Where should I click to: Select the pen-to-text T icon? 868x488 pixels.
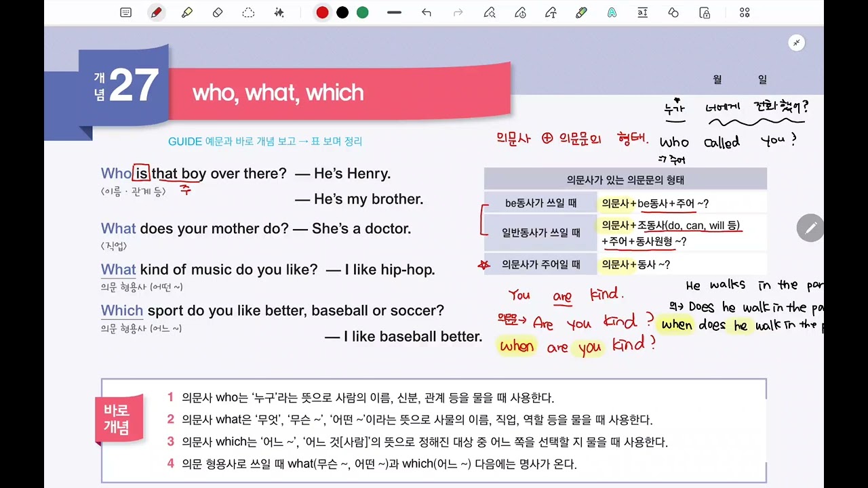tap(551, 12)
